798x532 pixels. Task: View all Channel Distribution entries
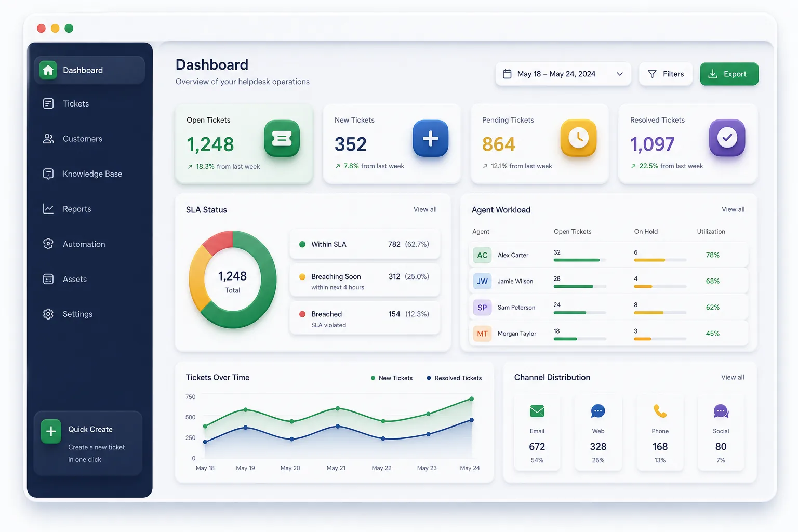[733, 377]
